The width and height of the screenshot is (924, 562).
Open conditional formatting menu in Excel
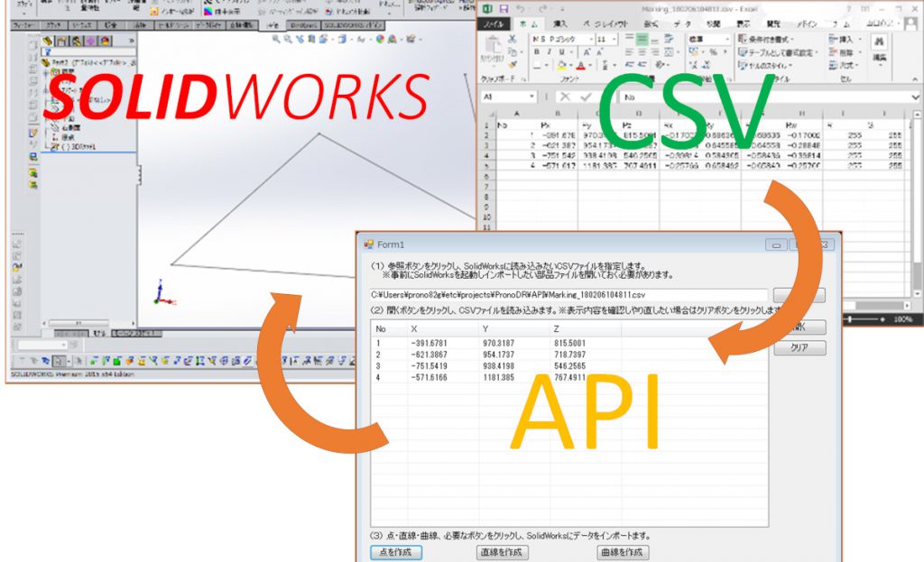765,39
